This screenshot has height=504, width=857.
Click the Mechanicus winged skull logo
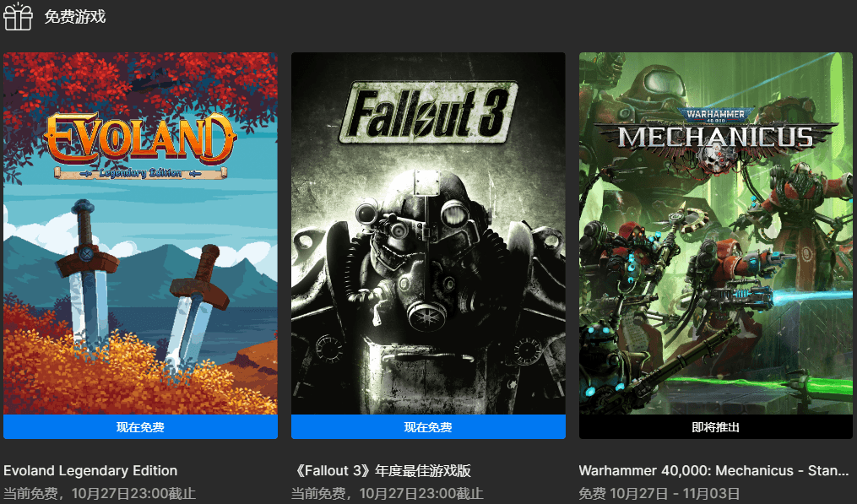point(715,144)
